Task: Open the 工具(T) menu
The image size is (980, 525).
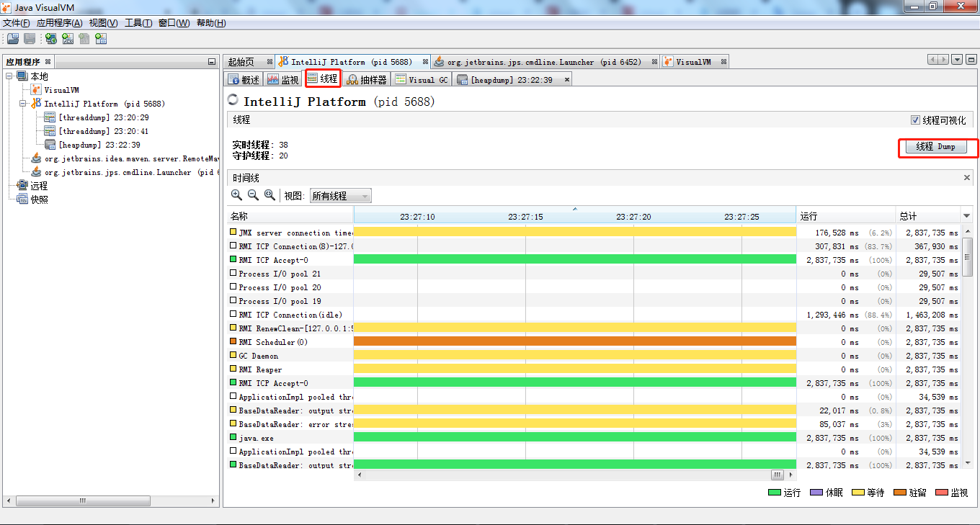Action: 138,23
